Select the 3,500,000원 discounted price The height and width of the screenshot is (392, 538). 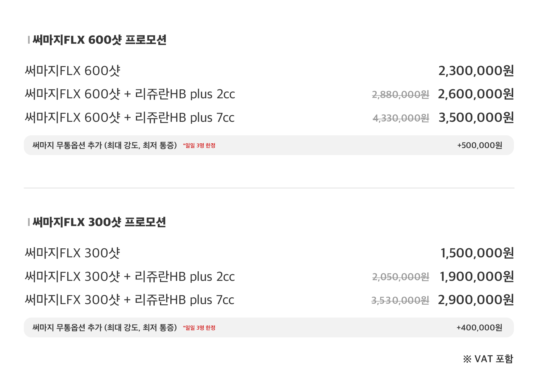[x=476, y=118]
